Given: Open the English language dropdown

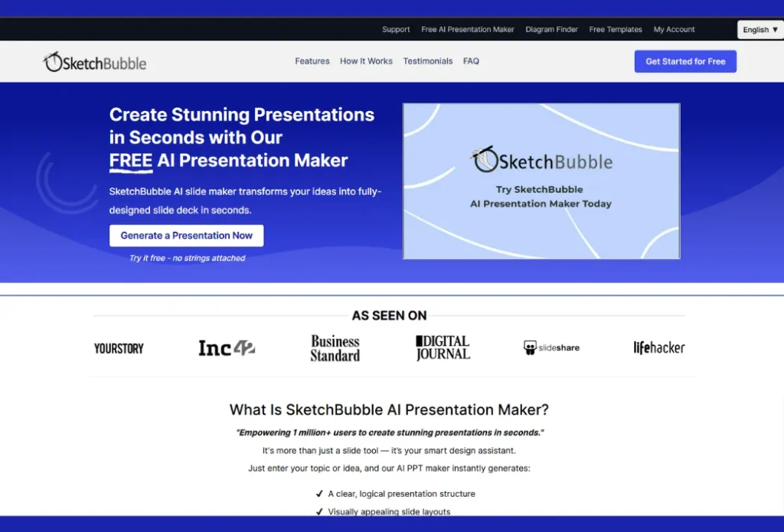Looking at the screenshot, I should coord(759,30).
